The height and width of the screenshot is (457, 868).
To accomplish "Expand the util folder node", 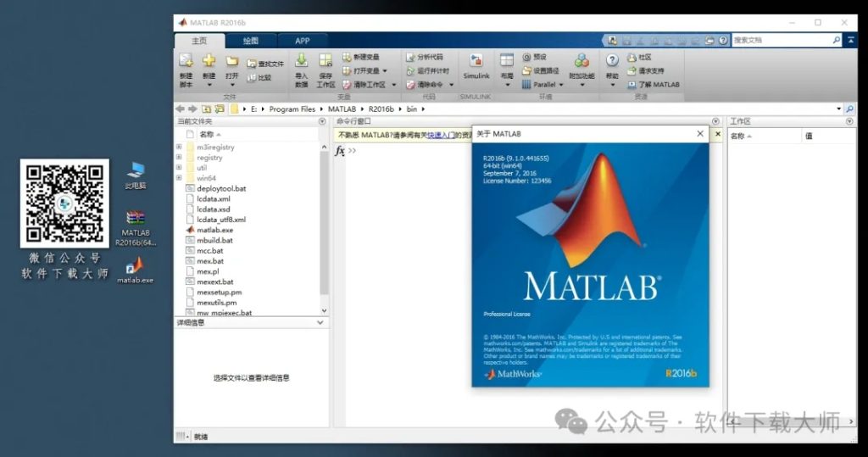I will (x=179, y=167).
